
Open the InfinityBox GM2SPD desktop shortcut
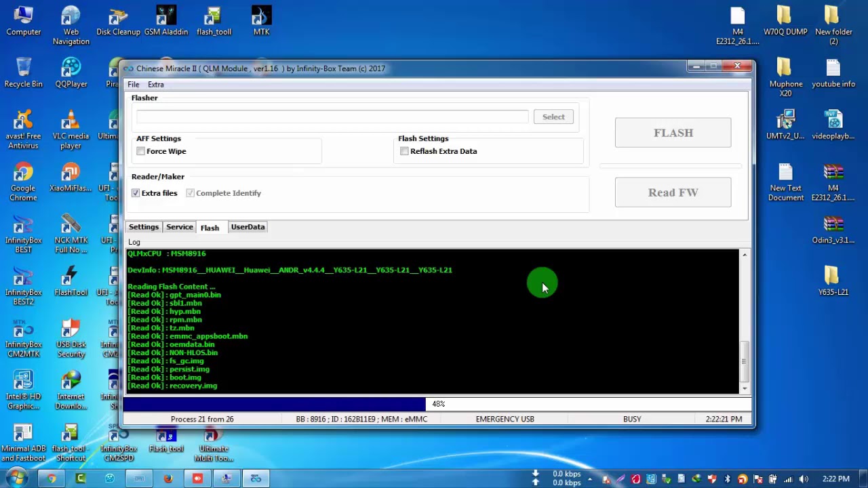119,443
